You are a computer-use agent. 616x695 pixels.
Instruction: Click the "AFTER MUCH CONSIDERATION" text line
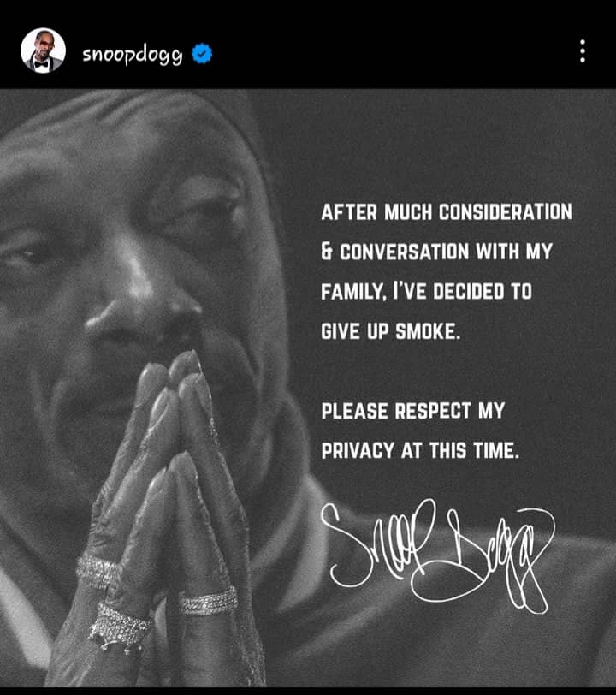447,212
